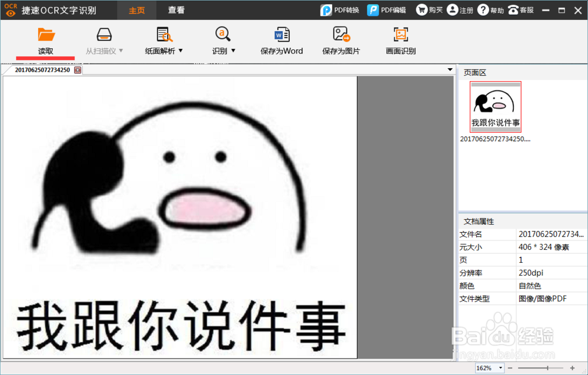Contact 客服 customer service
This screenshot has width=588, height=375.
click(x=521, y=10)
